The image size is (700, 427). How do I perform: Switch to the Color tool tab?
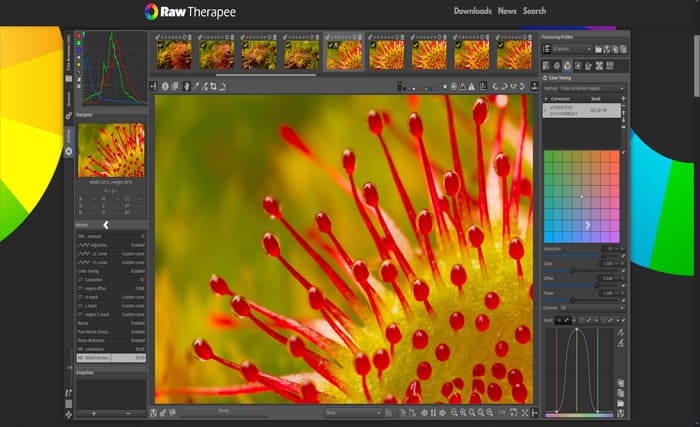click(567, 66)
